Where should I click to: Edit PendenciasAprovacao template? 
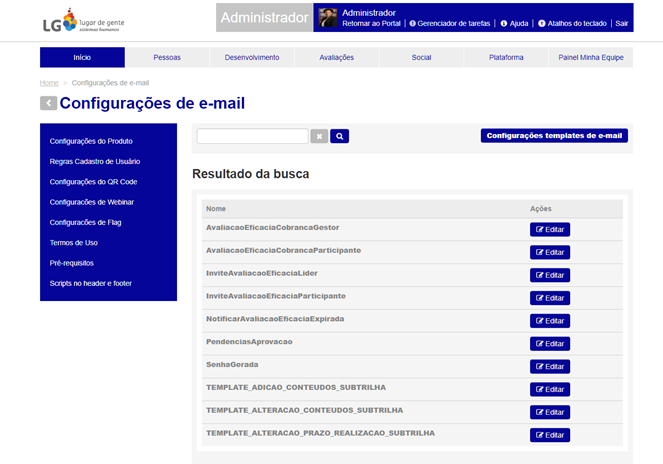pos(549,344)
